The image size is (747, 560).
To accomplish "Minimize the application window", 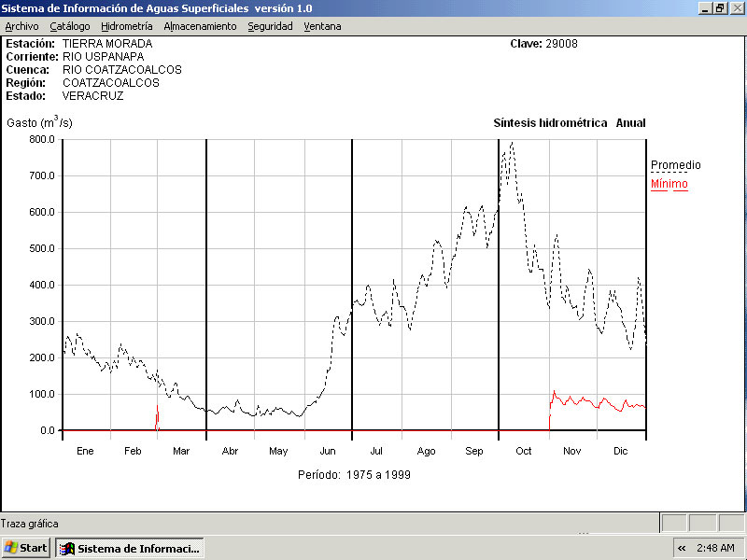I will (705, 7).
